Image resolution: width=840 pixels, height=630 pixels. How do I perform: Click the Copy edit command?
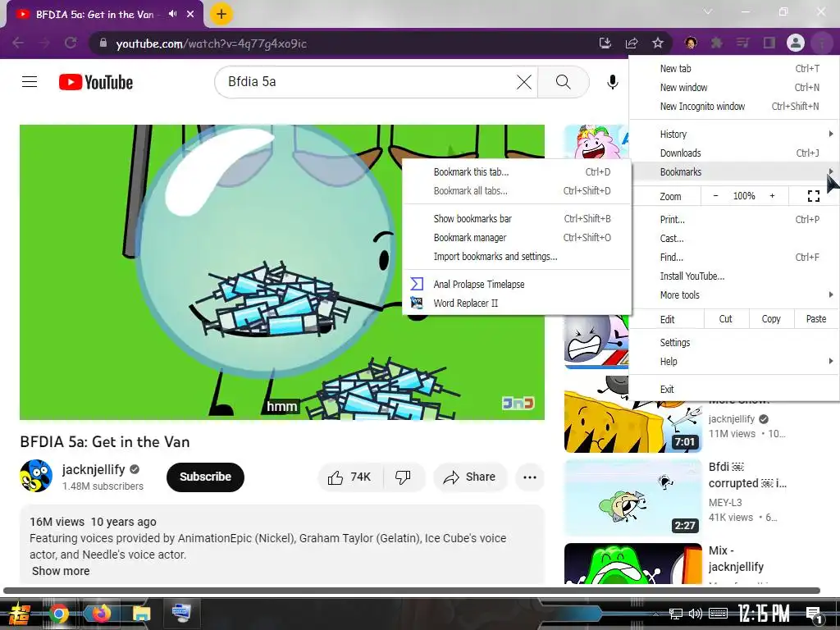771,319
